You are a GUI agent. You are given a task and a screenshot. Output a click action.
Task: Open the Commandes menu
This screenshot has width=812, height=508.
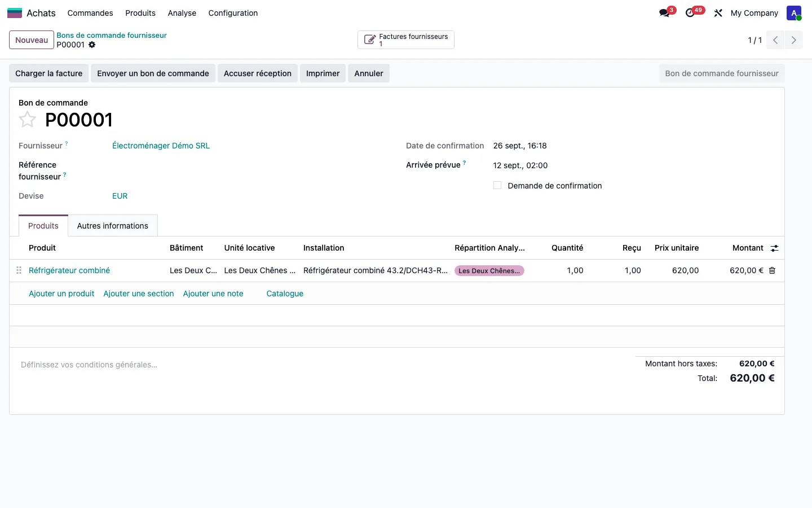[90, 13]
